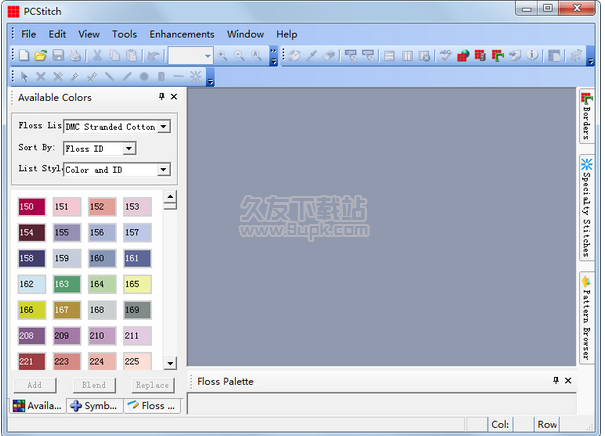605x436 pixels.
Task: Select floss color 221
Action: click(x=32, y=361)
